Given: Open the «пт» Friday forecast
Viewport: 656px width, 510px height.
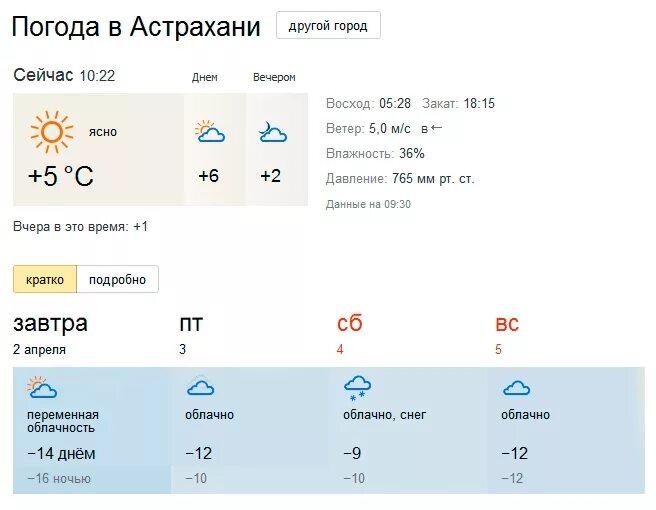Looking at the screenshot, I should click(x=190, y=324).
